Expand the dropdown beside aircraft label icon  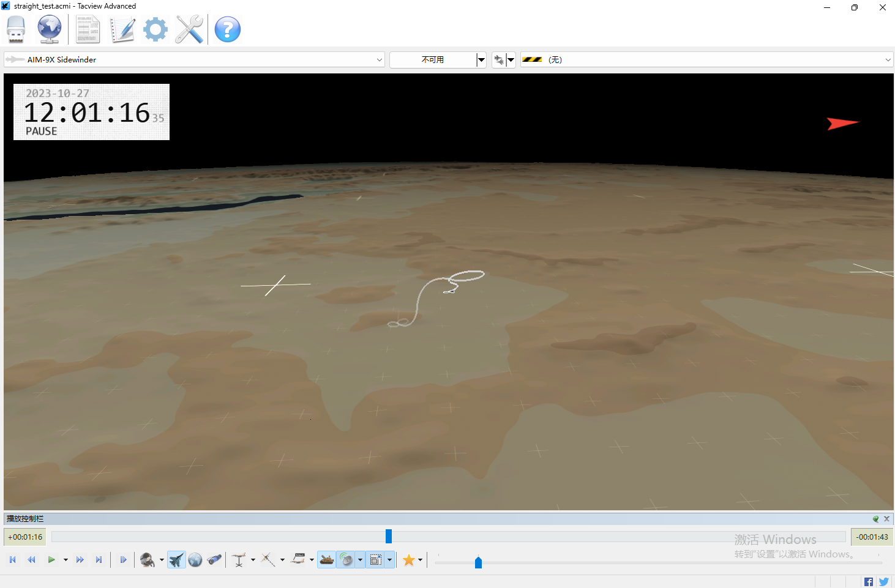pyautogui.click(x=312, y=560)
